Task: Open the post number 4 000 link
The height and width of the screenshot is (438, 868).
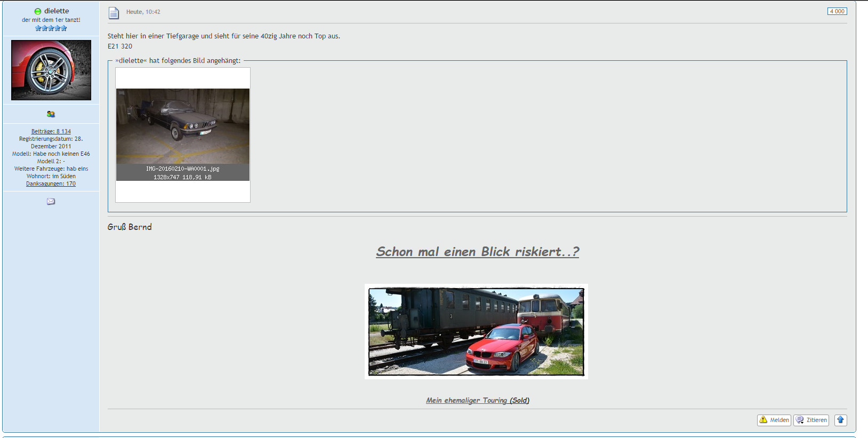Action: click(837, 11)
